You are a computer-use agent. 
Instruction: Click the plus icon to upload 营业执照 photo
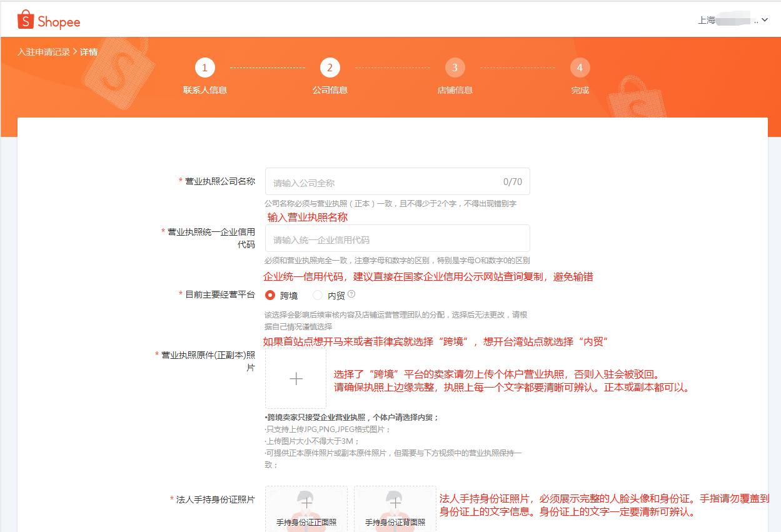click(x=295, y=378)
